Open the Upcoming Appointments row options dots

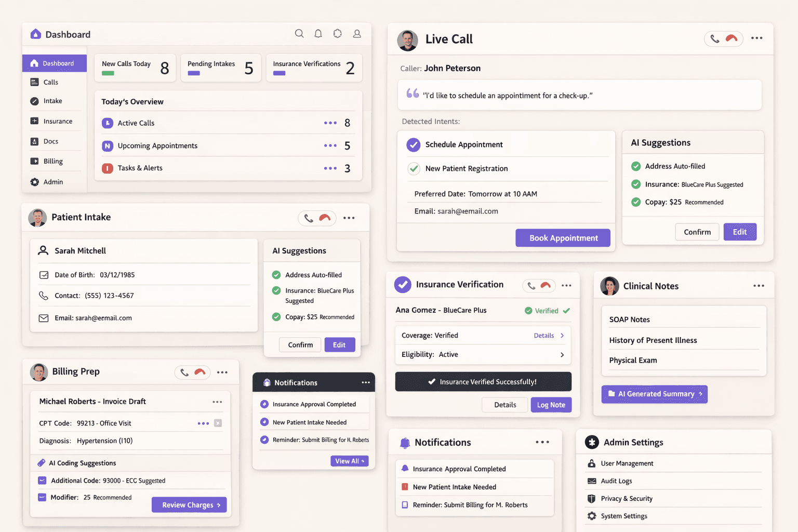tap(330, 145)
